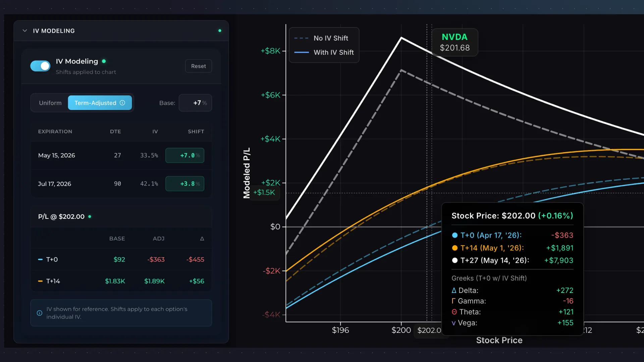
Task: Click the orange T+14 series dot in the tooltip
Action: point(455,248)
